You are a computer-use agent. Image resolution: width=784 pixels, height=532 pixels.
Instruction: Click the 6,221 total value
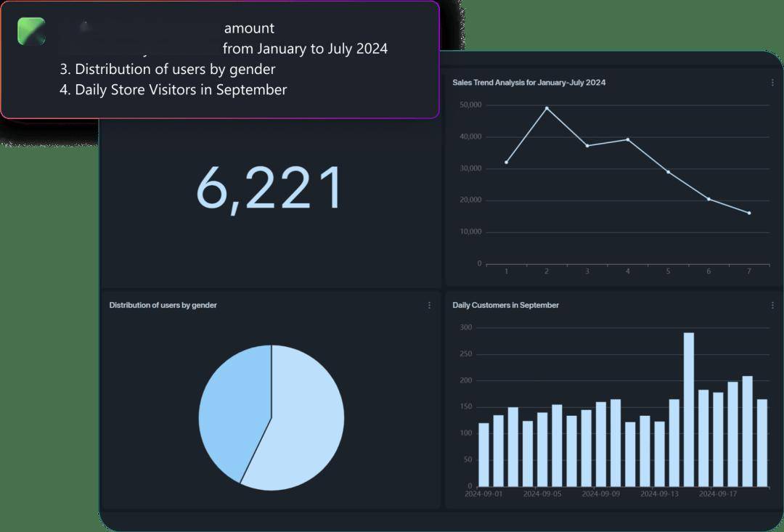[x=270, y=189]
